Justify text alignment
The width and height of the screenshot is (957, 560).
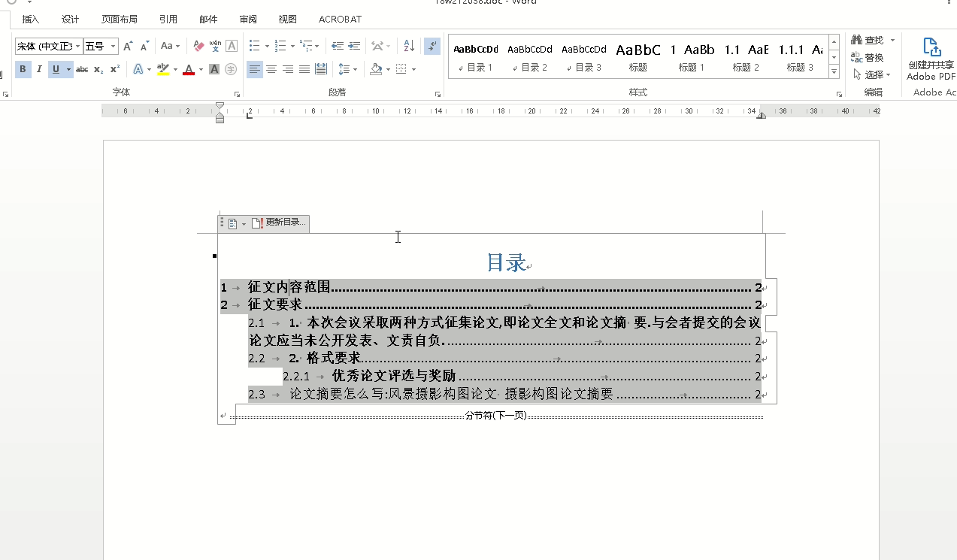[x=304, y=69]
